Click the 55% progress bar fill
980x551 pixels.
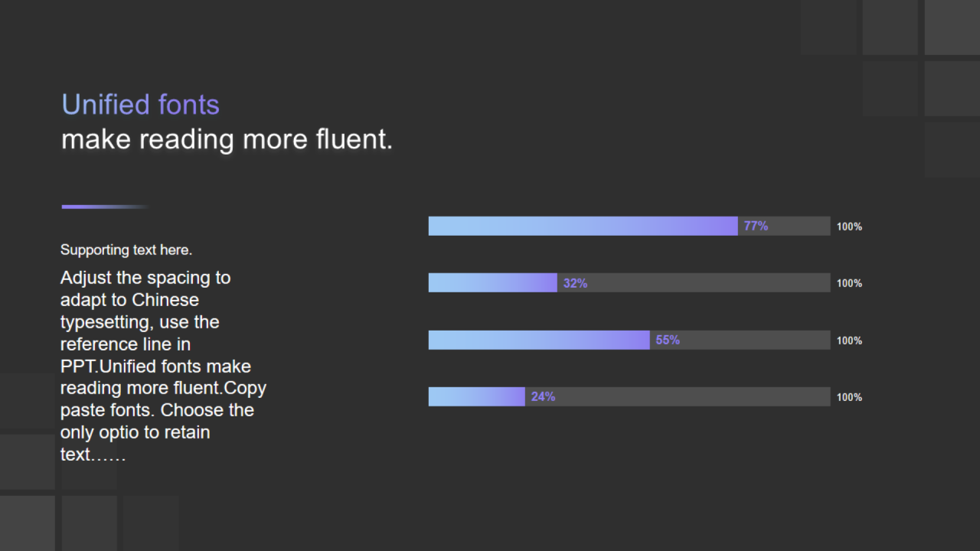pos(539,340)
